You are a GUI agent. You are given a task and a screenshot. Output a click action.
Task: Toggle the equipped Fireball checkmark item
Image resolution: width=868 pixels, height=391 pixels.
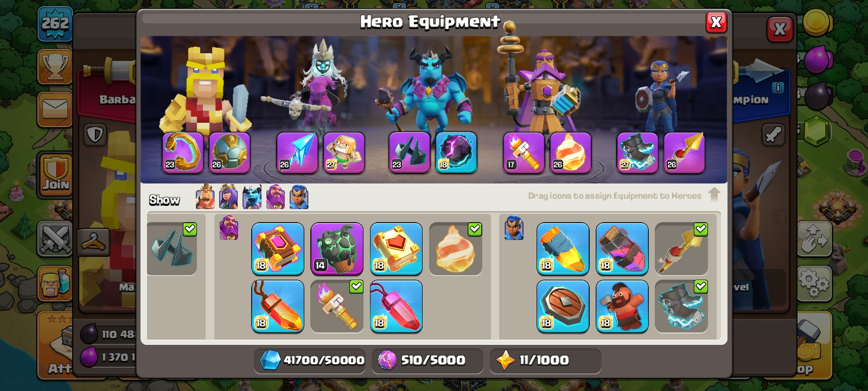tap(456, 248)
